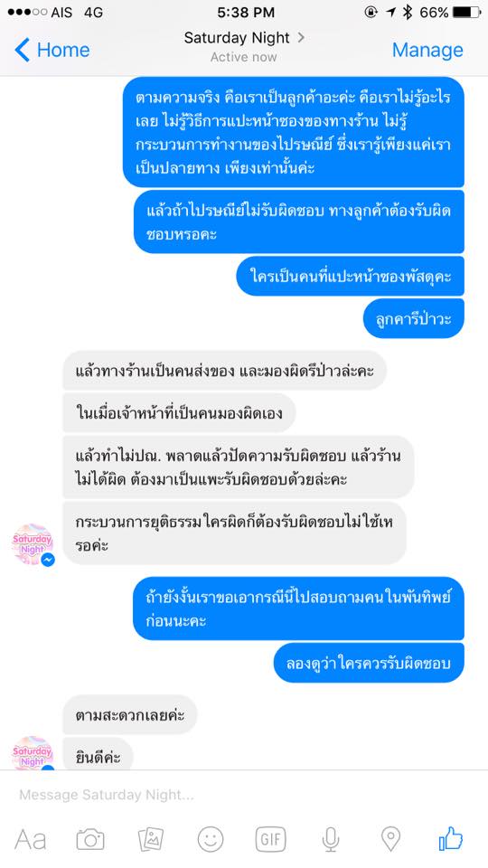The width and height of the screenshot is (488, 868).
Task: Select the blue bubble ลองดูว่าใครควรรับผิดชอบ
Action: click(x=369, y=663)
